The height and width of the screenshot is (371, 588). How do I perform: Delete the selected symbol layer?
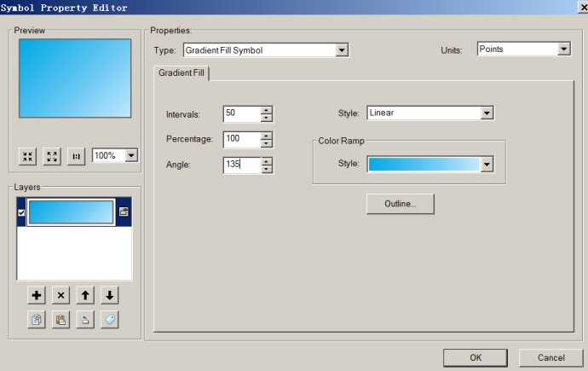[x=61, y=295]
